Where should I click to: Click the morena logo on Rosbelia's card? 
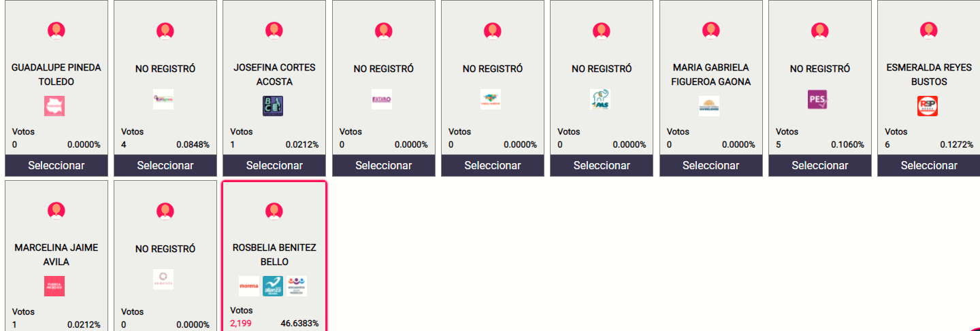pyautogui.click(x=249, y=286)
